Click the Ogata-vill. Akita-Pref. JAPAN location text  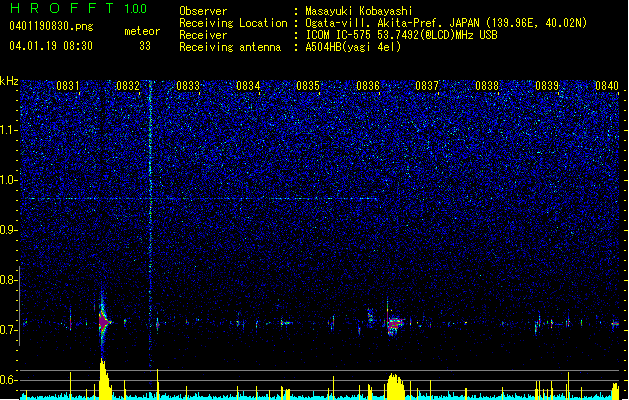click(x=446, y=23)
